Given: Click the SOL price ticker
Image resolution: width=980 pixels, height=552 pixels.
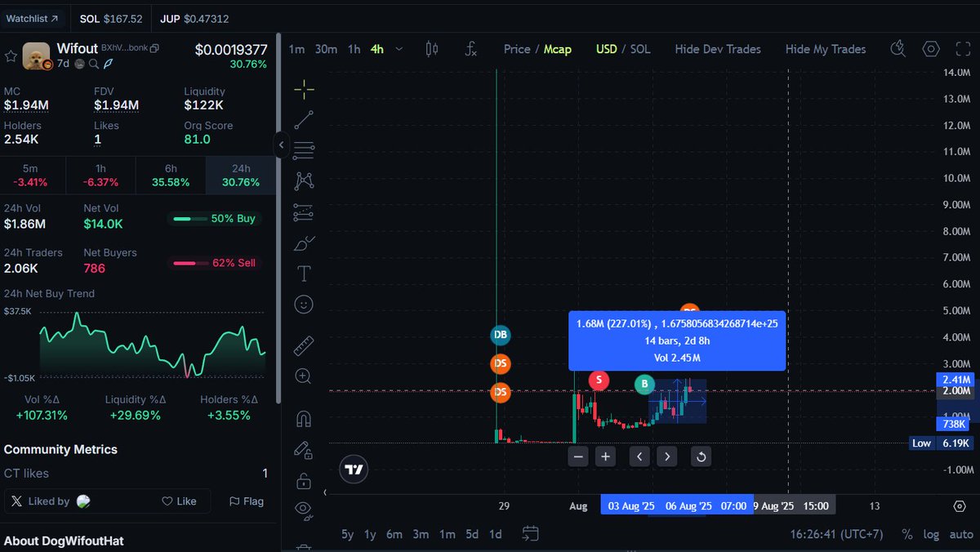Looking at the screenshot, I should [111, 18].
